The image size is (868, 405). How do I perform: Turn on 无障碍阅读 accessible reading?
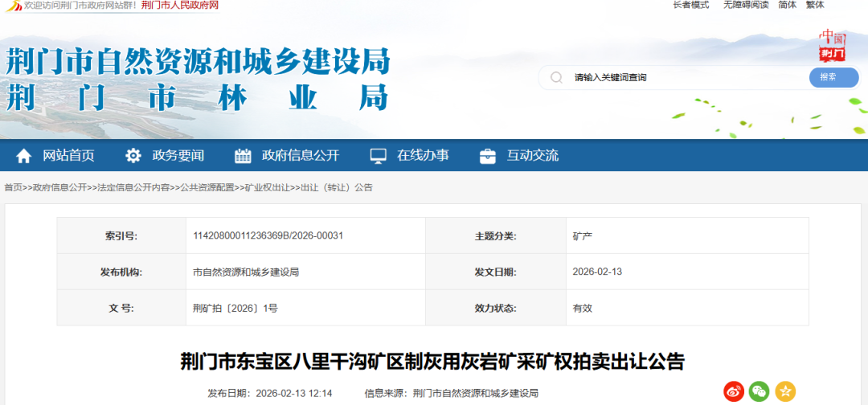(745, 5)
